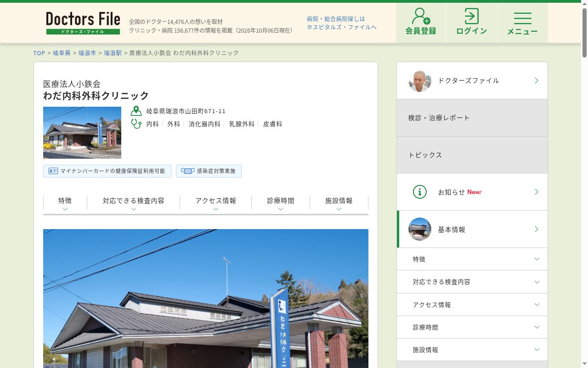Open the large clinic exterior photo
Screen dimensions: 588x368
coord(206,299)
